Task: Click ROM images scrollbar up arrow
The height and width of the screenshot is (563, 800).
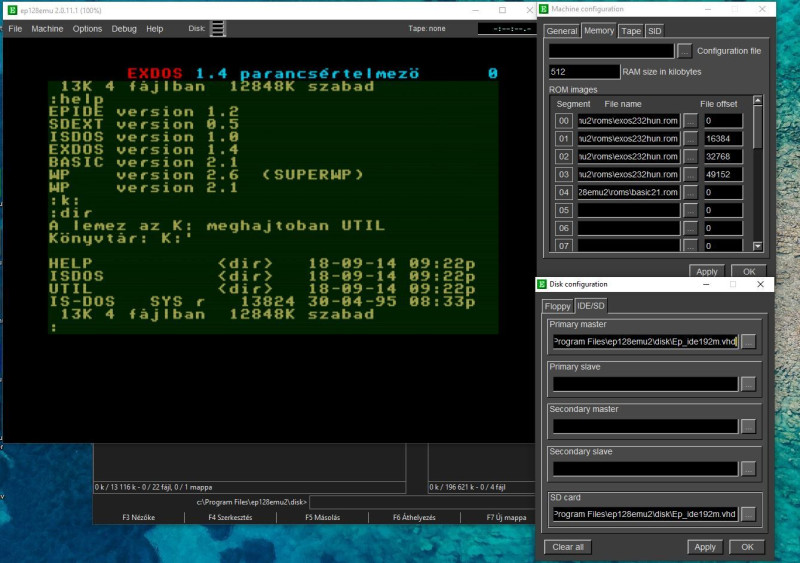Action: point(758,101)
